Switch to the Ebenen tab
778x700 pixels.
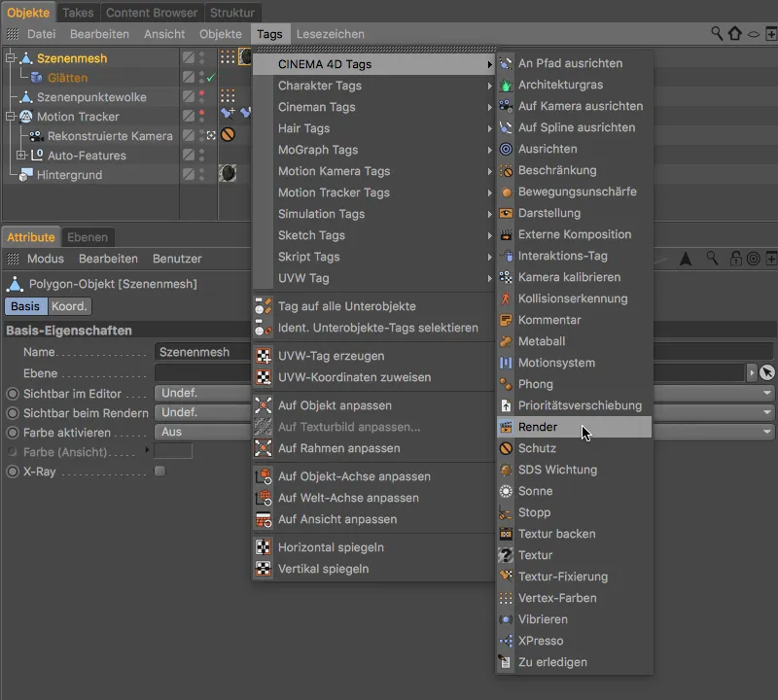coord(88,237)
